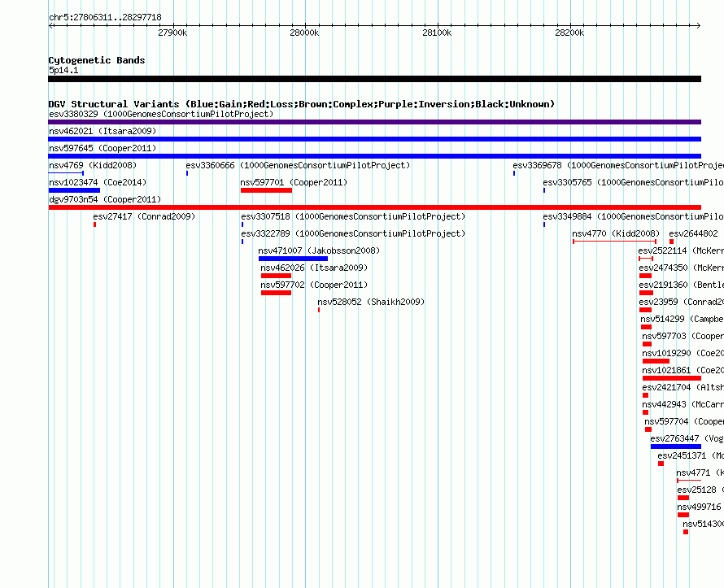Open the nsv597703 variant label
The height and width of the screenshot is (588, 724).
coord(683,336)
